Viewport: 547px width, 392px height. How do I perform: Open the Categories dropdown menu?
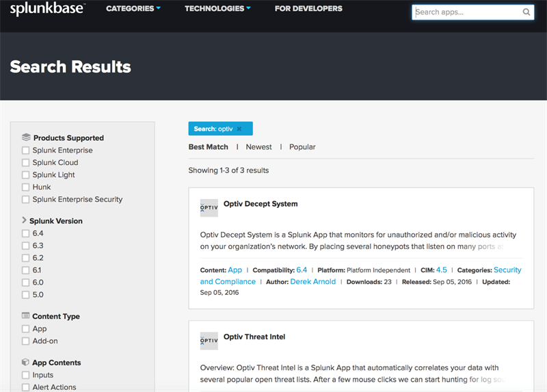[133, 9]
